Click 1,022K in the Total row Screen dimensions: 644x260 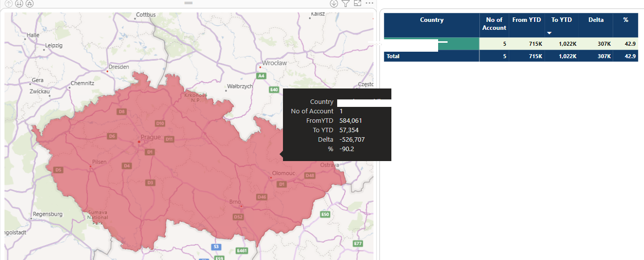pyautogui.click(x=566, y=56)
